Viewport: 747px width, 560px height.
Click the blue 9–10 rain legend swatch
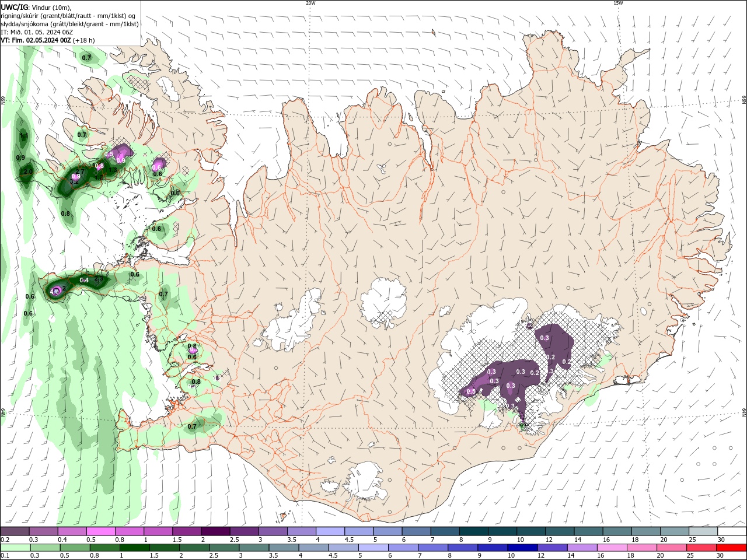(x=493, y=548)
